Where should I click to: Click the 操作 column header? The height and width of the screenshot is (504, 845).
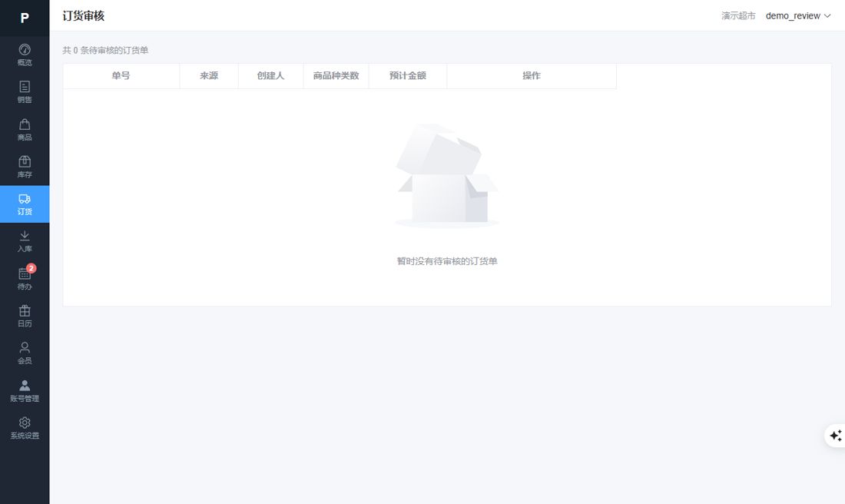point(532,76)
